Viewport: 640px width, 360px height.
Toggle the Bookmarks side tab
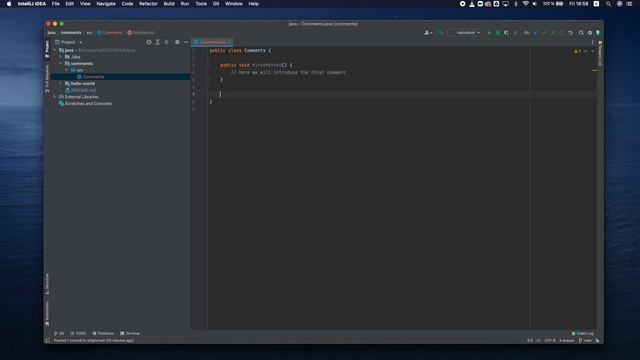(x=47, y=313)
